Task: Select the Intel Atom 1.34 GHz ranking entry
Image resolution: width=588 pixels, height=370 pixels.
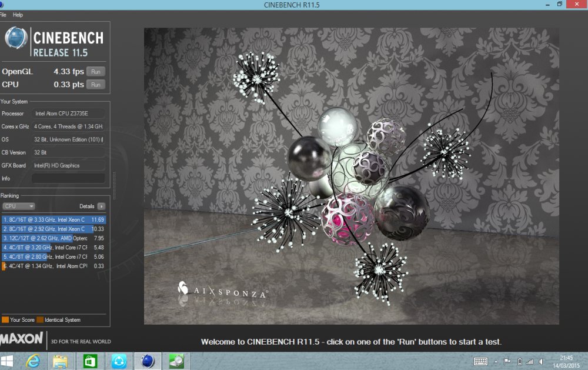Action: [x=53, y=266]
